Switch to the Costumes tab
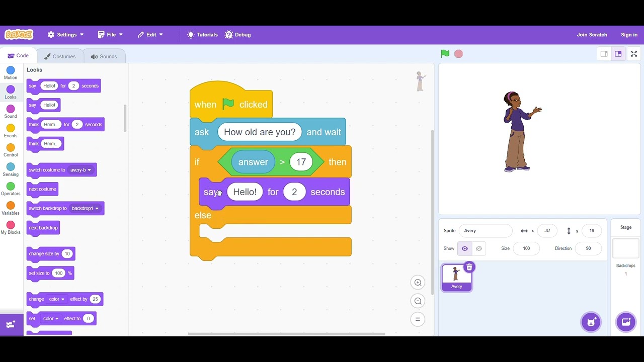 [x=60, y=56]
